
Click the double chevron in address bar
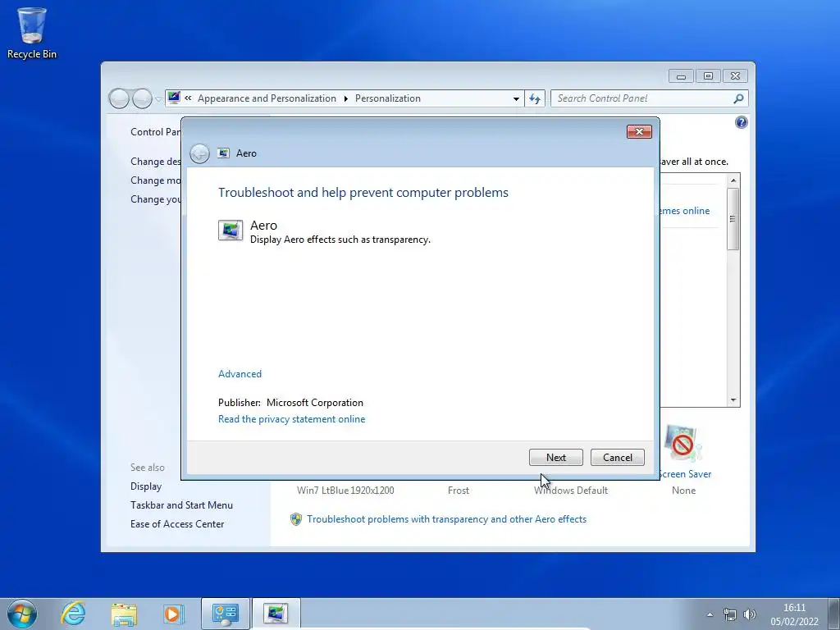[x=188, y=98]
